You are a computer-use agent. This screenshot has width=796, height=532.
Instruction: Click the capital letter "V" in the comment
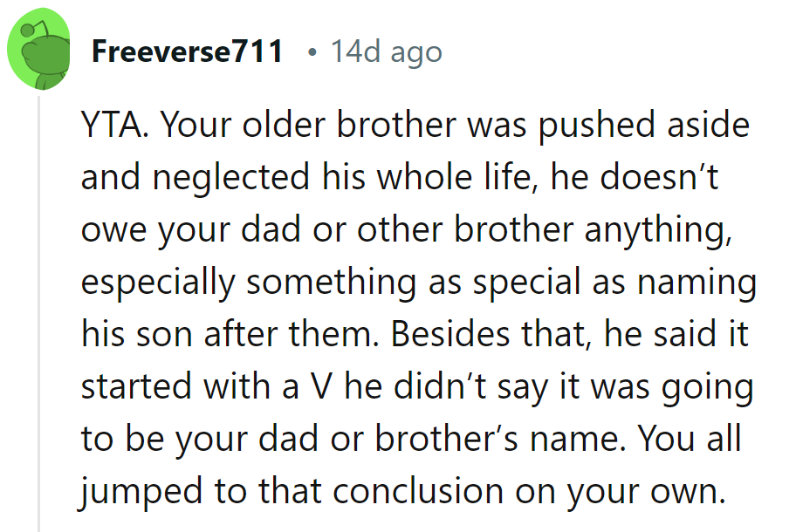[x=320, y=387]
